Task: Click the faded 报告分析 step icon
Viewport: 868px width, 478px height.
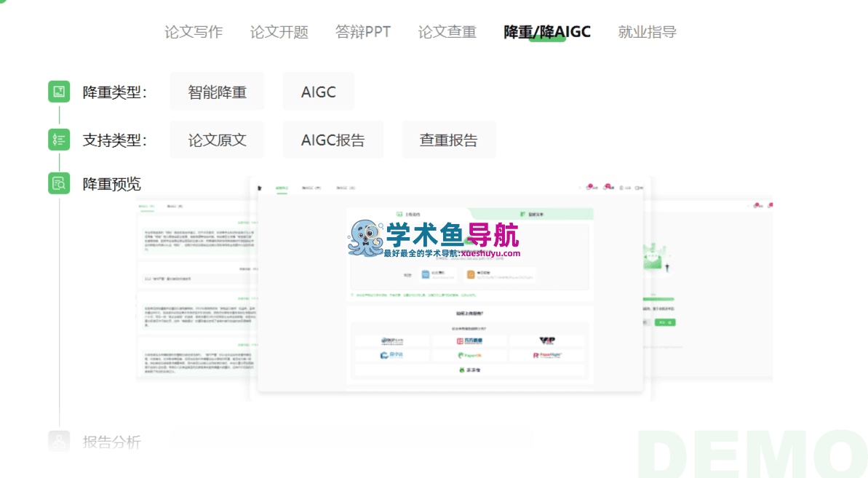Action: [59, 442]
